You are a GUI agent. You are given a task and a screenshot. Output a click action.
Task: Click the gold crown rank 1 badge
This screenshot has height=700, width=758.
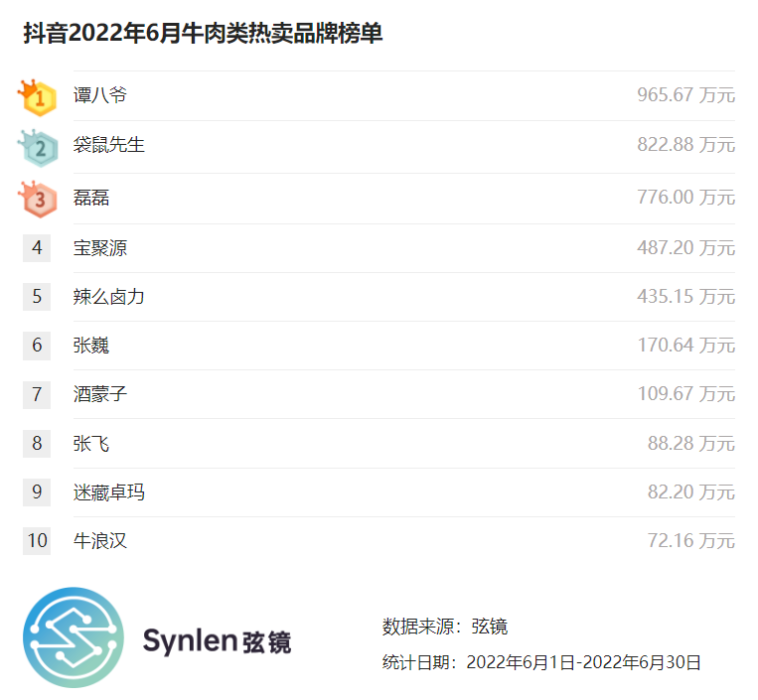coord(38,97)
